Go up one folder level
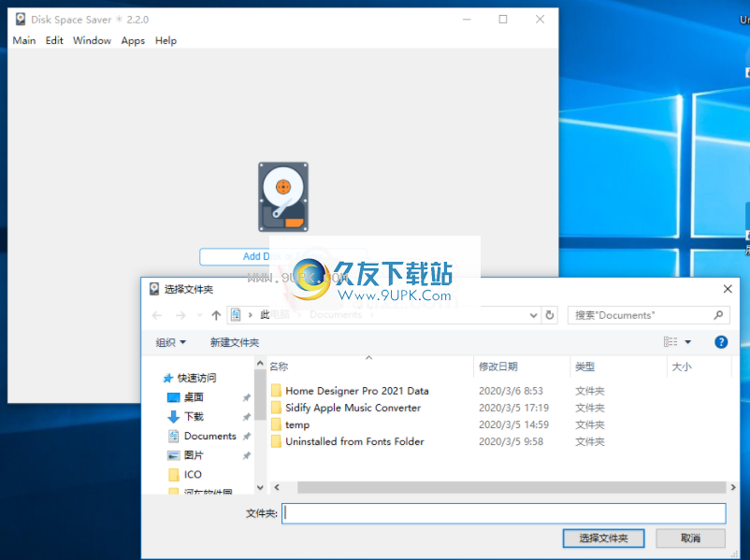The width and height of the screenshot is (750, 560). [216, 315]
